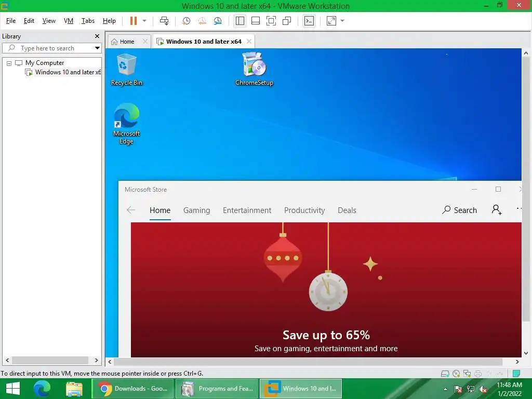
Task: Click the stretch guest display icon
Action: click(x=331, y=21)
